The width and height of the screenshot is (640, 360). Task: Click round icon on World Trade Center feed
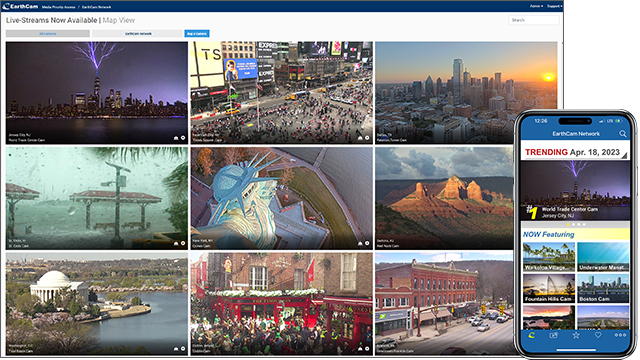[183, 138]
